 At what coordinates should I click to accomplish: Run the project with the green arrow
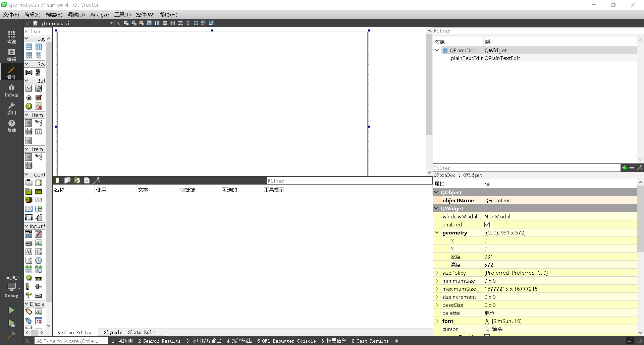pyautogui.click(x=11, y=310)
